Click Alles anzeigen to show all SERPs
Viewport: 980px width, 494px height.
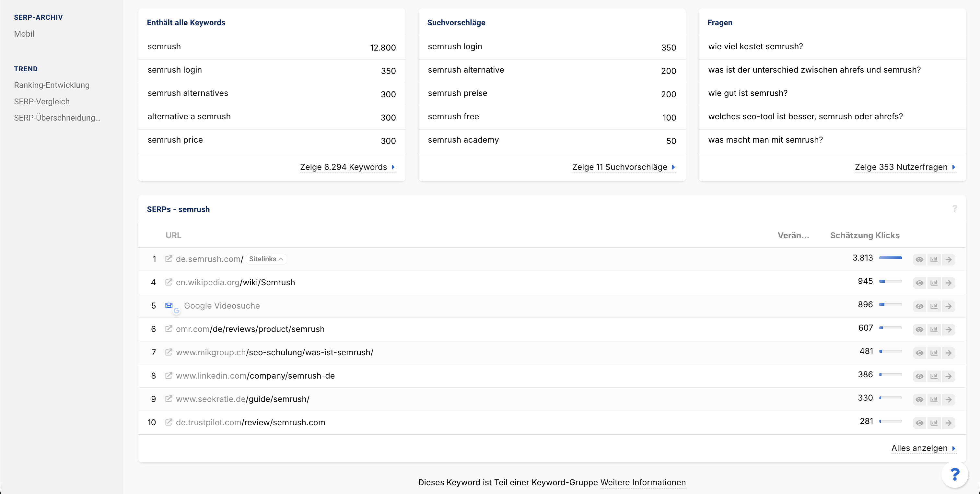click(924, 448)
